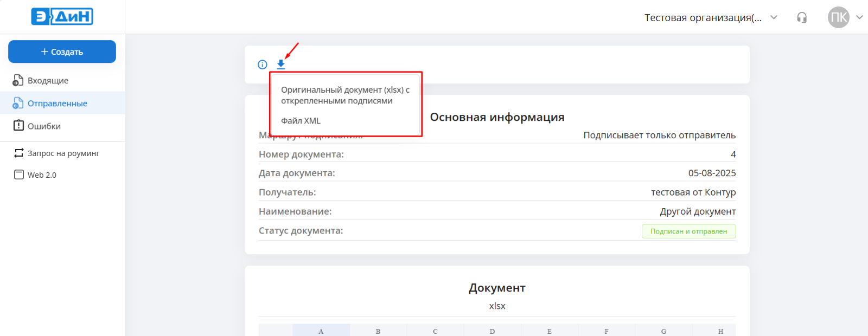Image resolution: width=868 pixels, height=336 pixels.
Task: Click the Подписан и отправлен status badge
Action: coord(688,231)
